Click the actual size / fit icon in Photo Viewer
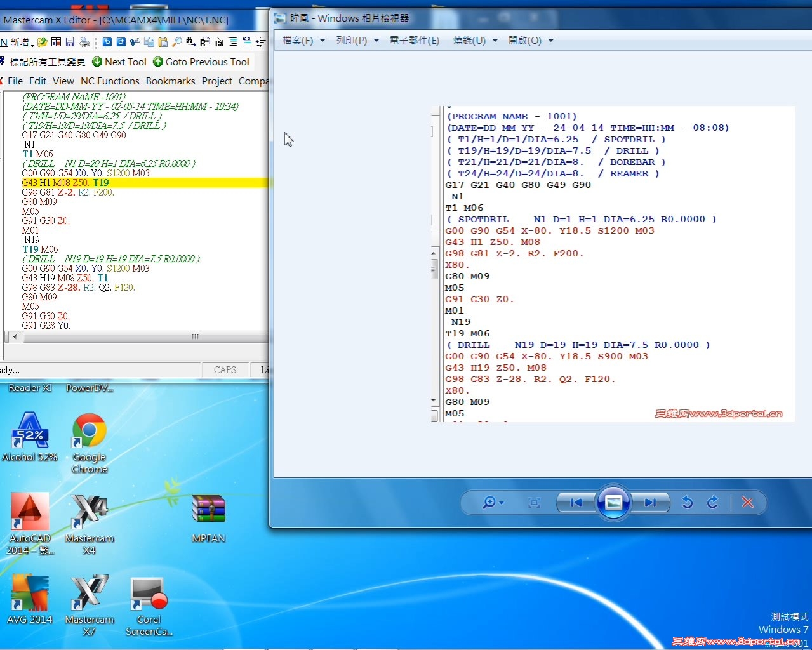 point(534,503)
